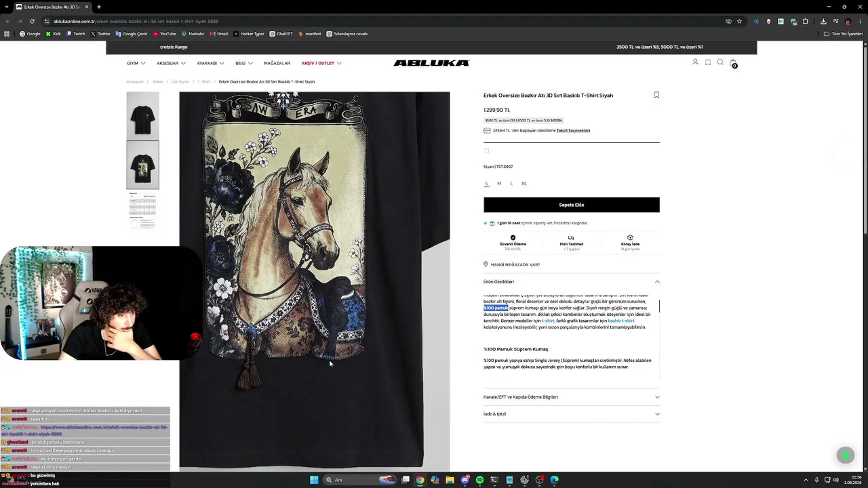This screenshot has height=488, width=868.
Task: Open the ChatGPT bookmark
Action: tap(281, 34)
